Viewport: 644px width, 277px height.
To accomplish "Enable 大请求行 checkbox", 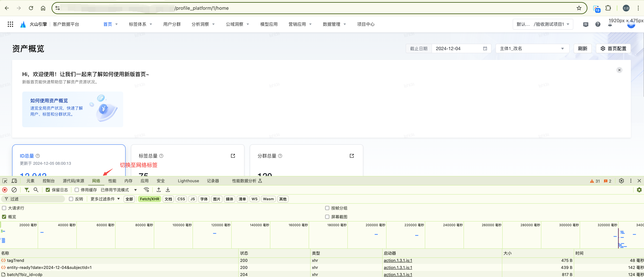I will (x=4, y=208).
